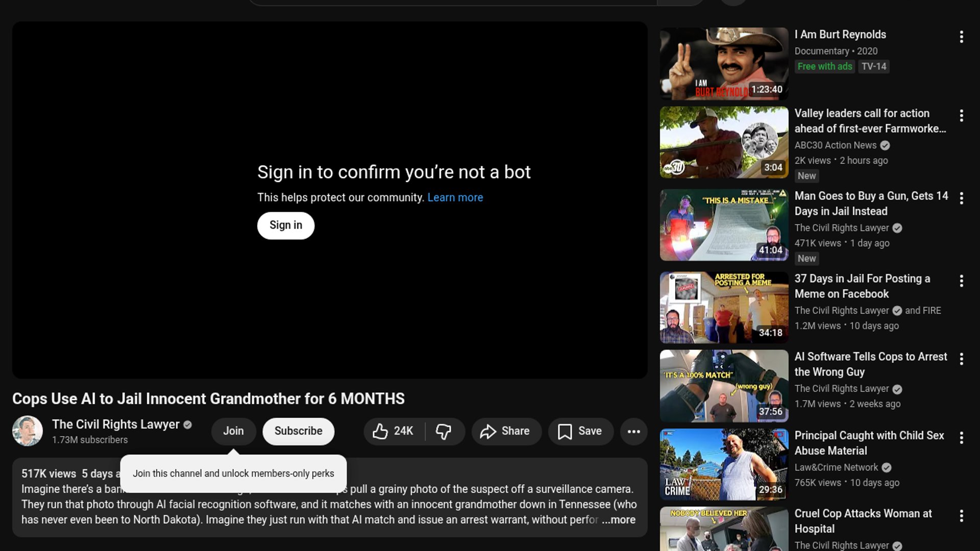Open options menu for Valley leaders video

[961, 116]
